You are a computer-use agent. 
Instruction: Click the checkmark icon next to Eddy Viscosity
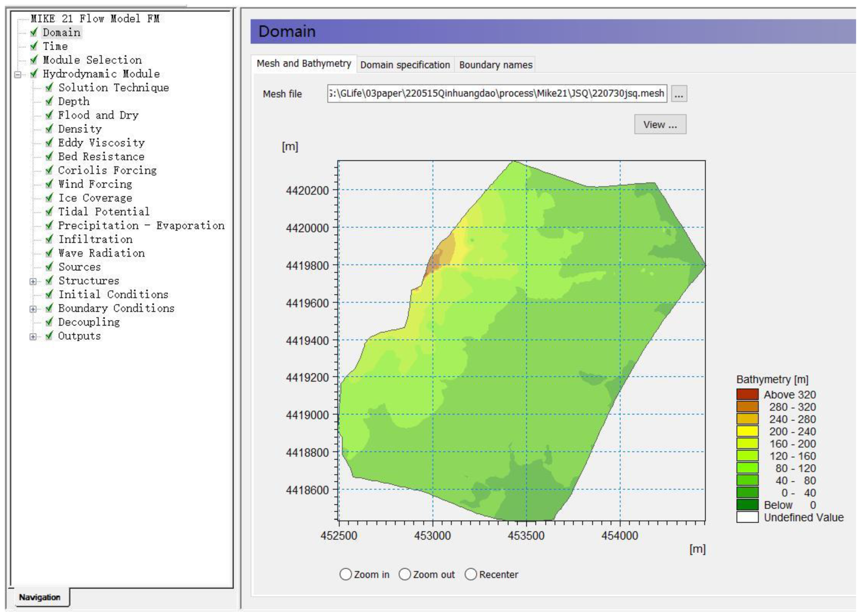pos(49,143)
